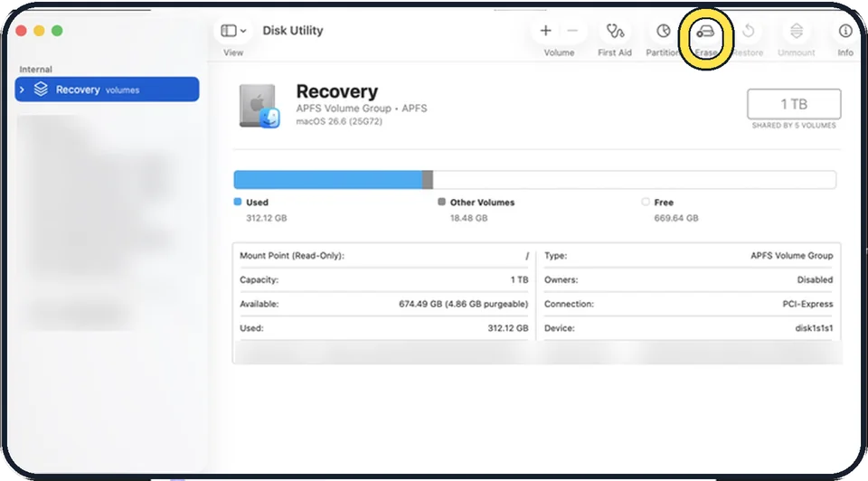Click the 'Disk Utility' window title
The width and height of the screenshot is (868, 481).
[293, 31]
